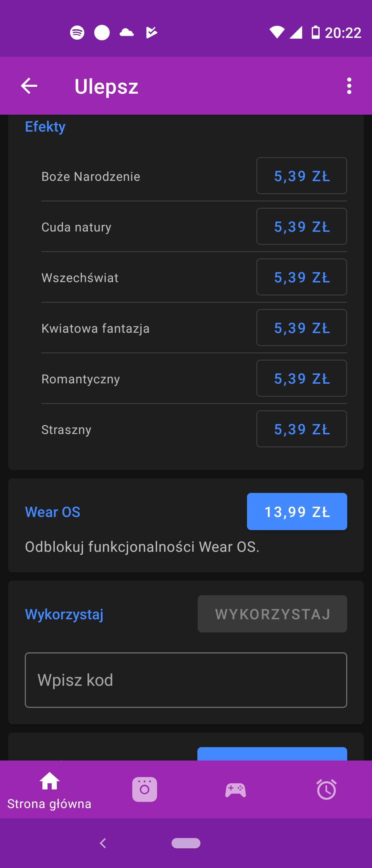Buy the Cuda natury effect
The height and width of the screenshot is (868, 372).
(301, 227)
